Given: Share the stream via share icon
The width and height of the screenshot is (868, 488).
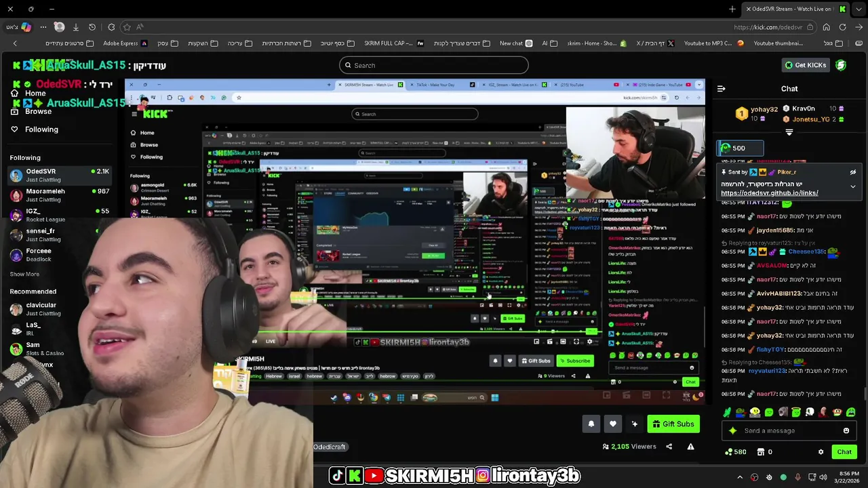Looking at the screenshot, I should coord(669,447).
